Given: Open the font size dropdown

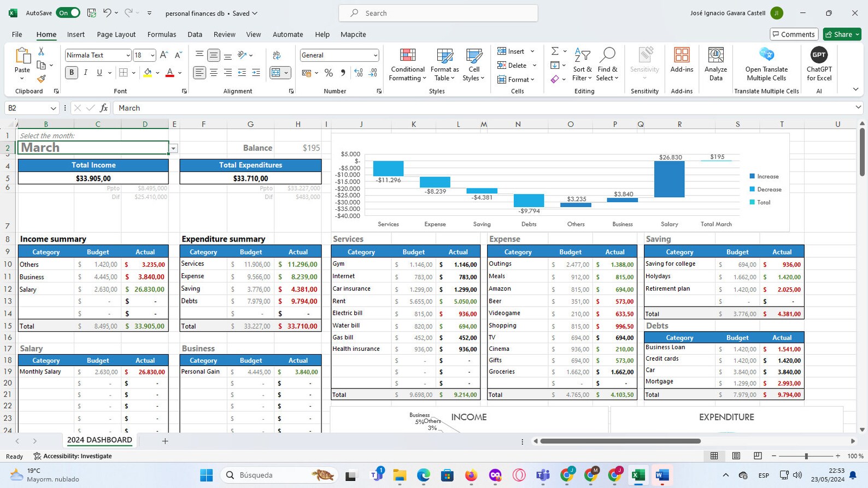Looking at the screenshot, I should (152, 55).
